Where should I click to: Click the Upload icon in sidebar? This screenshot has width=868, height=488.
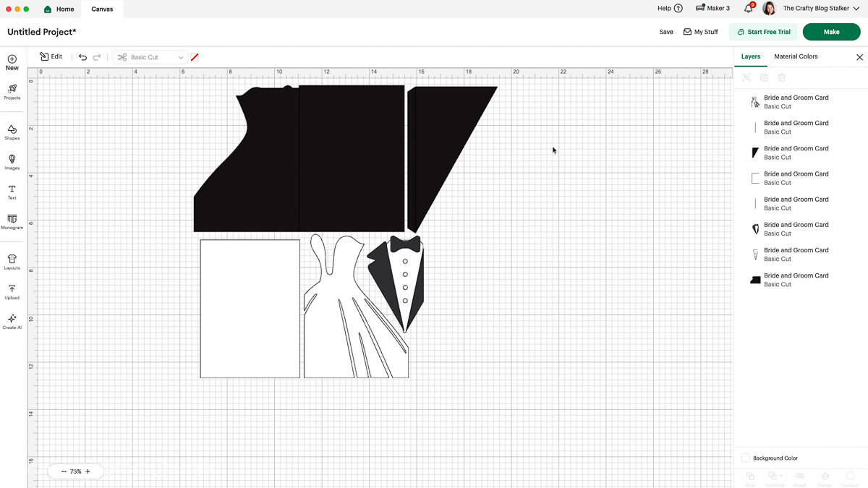12,291
